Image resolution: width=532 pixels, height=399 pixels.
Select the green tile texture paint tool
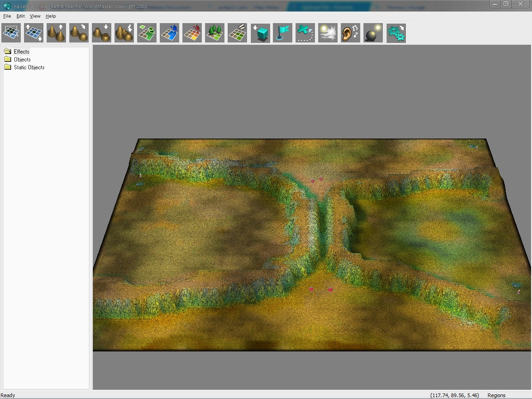(147, 33)
